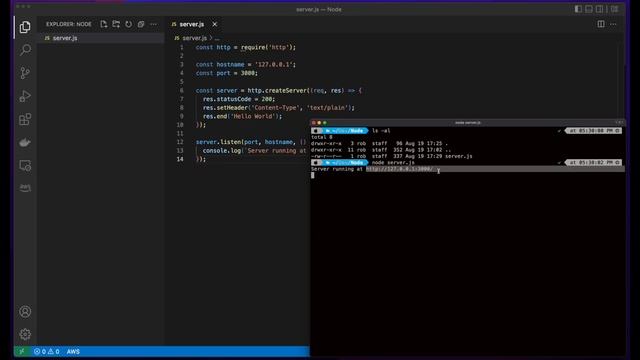
Task: Open the Docker view icon
Action: (25, 142)
